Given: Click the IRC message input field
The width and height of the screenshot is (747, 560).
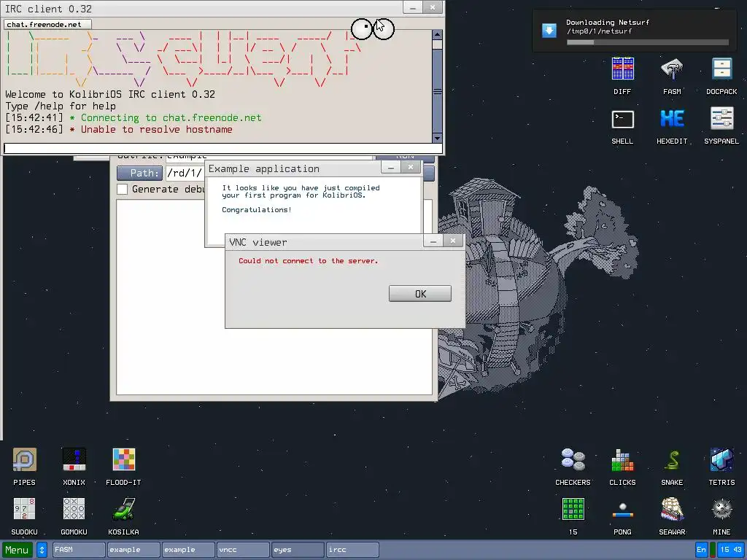Looking at the screenshot, I should click(x=223, y=148).
